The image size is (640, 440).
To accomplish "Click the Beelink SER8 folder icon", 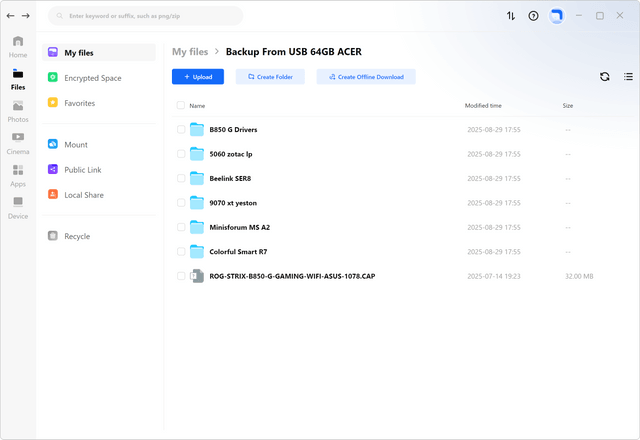I will pyautogui.click(x=197, y=178).
